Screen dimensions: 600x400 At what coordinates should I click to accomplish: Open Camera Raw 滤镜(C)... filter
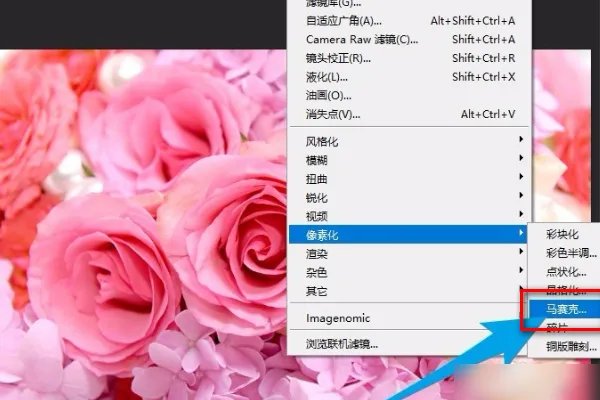coord(409,39)
